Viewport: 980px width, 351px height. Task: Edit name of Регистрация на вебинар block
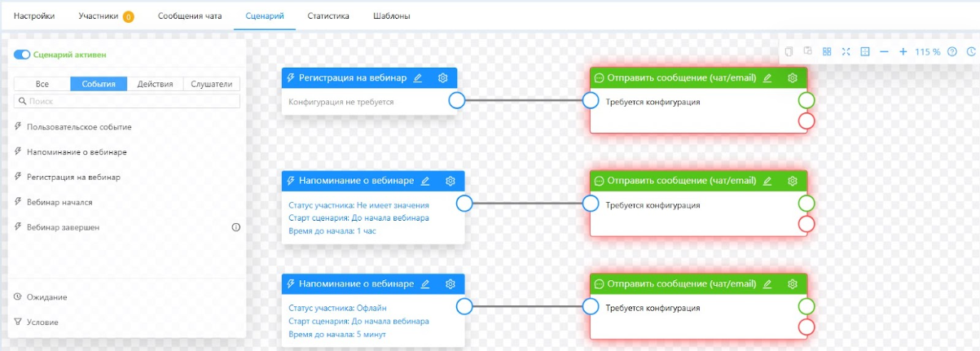tap(418, 78)
